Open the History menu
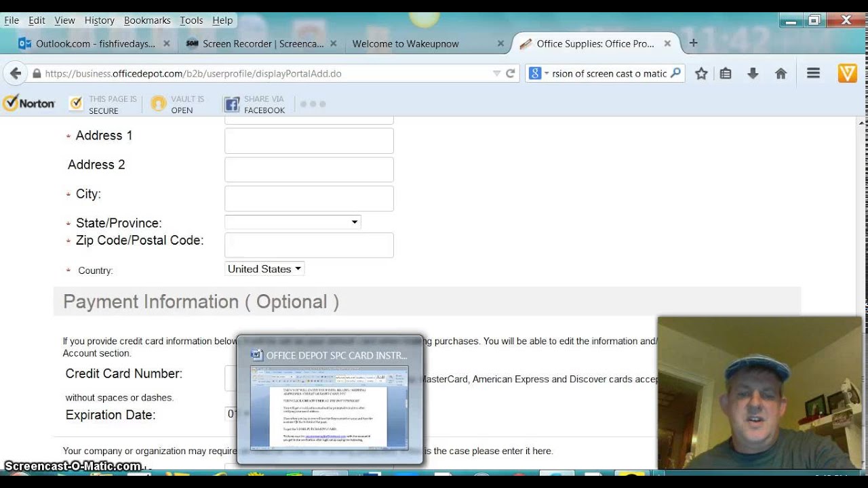 click(x=100, y=20)
